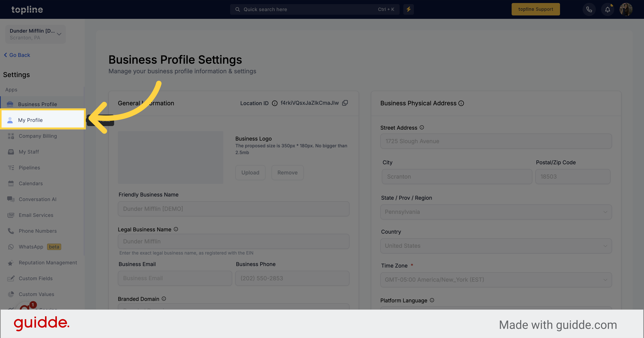Copy the Location ID
The width and height of the screenshot is (644, 338).
point(345,103)
